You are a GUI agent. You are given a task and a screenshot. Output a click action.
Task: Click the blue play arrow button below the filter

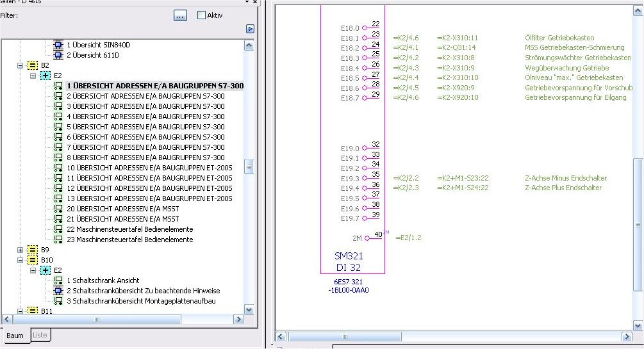pyautogui.click(x=250, y=29)
